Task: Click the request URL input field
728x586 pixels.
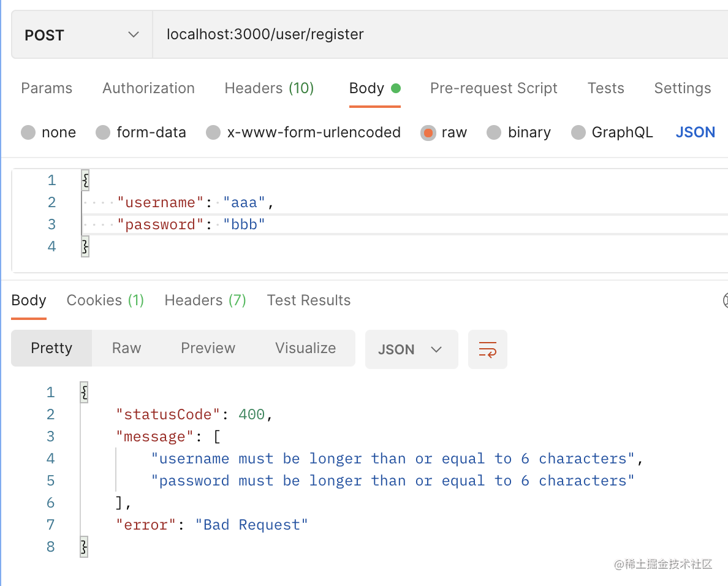Action: (429, 35)
